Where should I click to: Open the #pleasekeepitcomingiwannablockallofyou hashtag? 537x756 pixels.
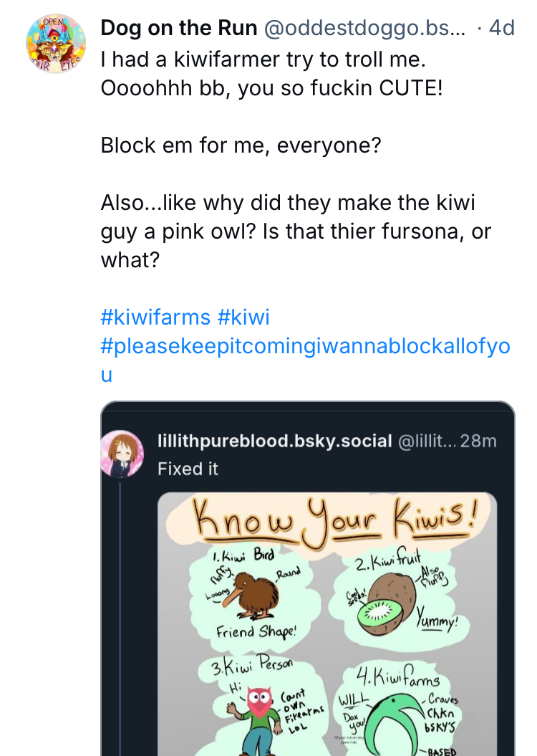[x=305, y=346]
